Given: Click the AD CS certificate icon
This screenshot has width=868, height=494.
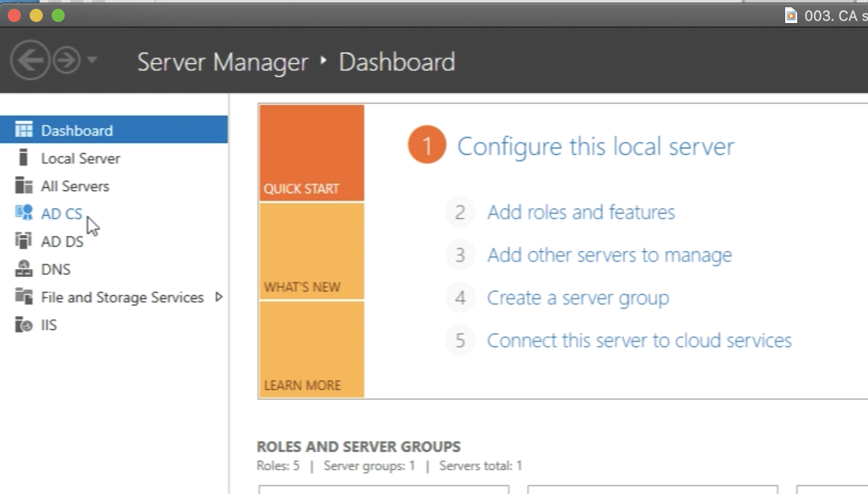Looking at the screenshot, I should point(24,213).
